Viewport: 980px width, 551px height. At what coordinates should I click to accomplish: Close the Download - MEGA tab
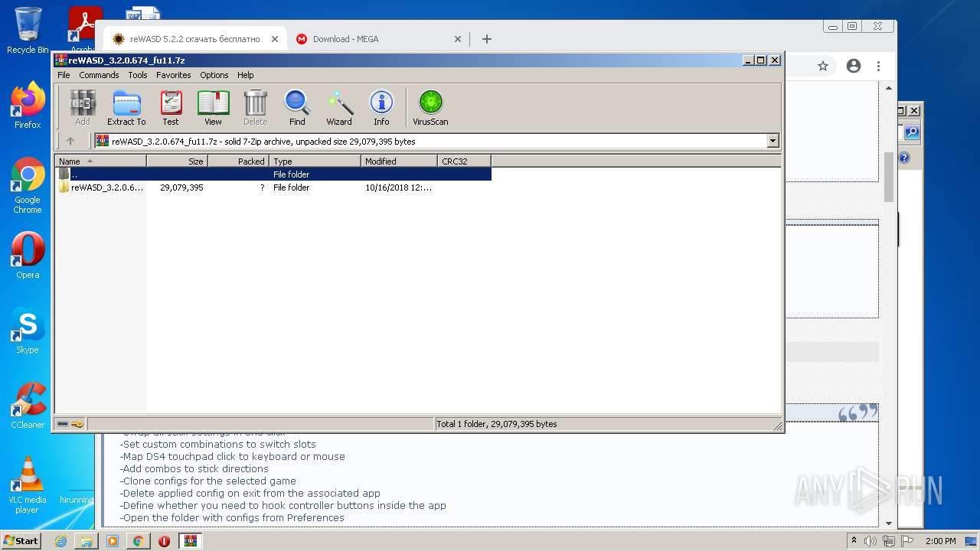(x=458, y=39)
